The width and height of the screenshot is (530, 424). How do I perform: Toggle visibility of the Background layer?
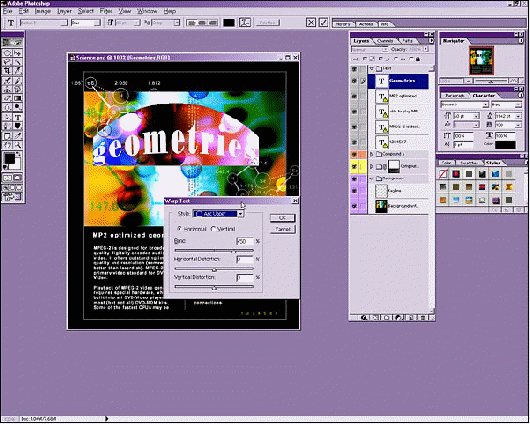point(354,206)
